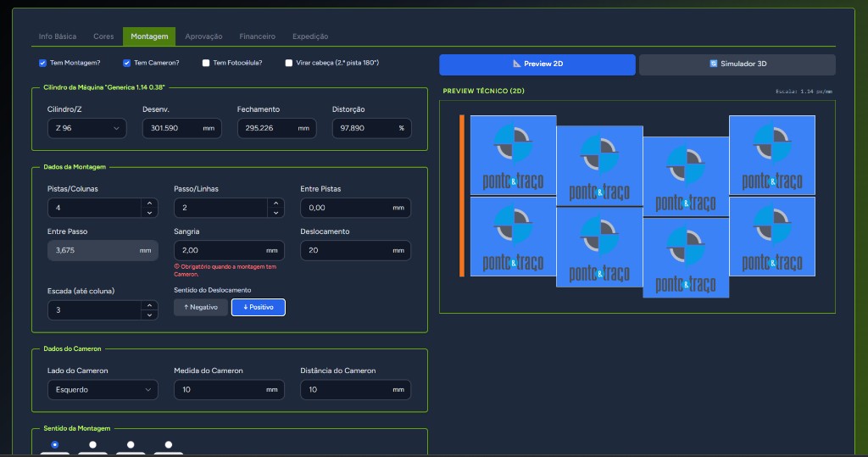Switch to the Info Básica tab
Image resolution: width=868 pixels, height=457 pixels.
coord(58,36)
